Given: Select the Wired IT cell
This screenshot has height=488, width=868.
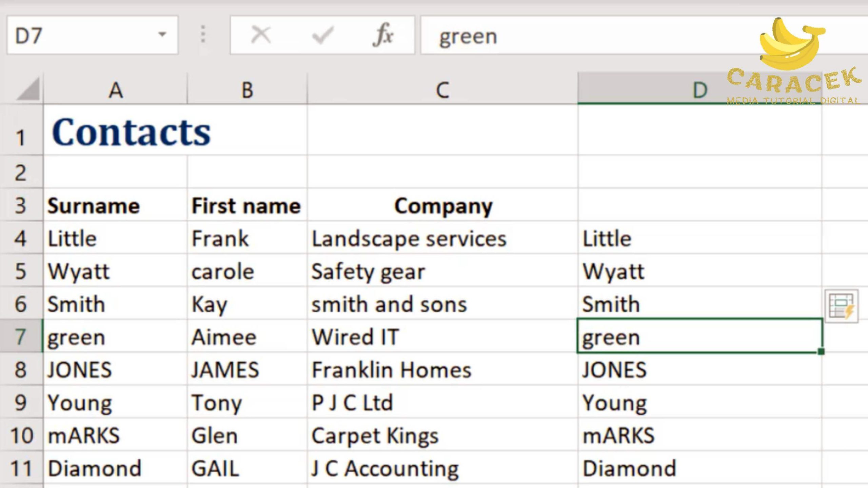Looking at the screenshot, I should 442,336.
